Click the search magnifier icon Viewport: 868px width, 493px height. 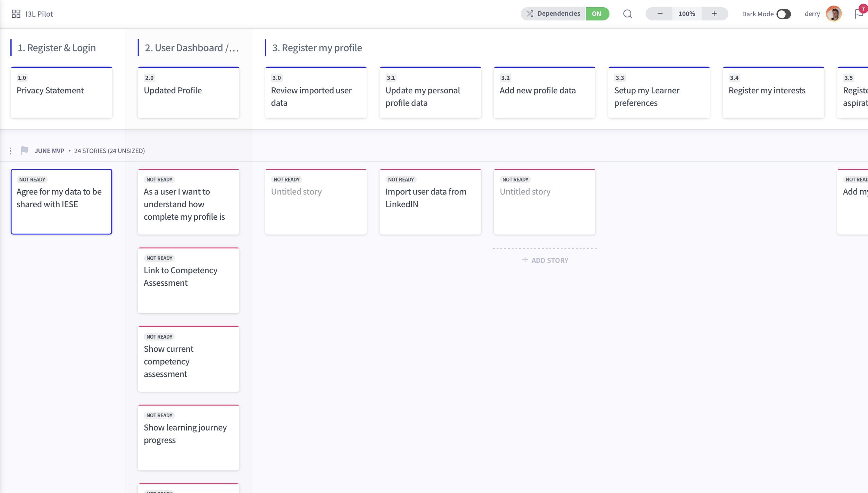pos(627,14)
